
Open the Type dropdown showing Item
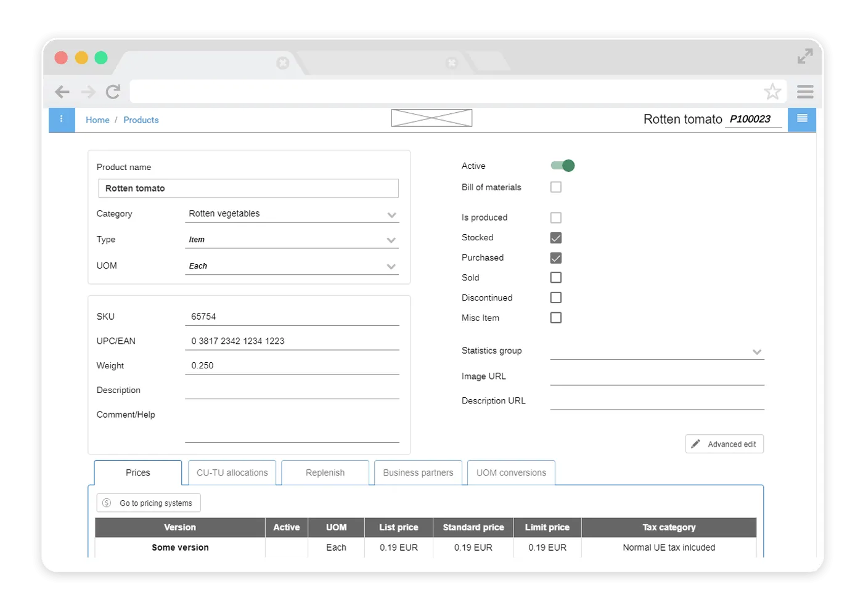click(x=292, y=240)
